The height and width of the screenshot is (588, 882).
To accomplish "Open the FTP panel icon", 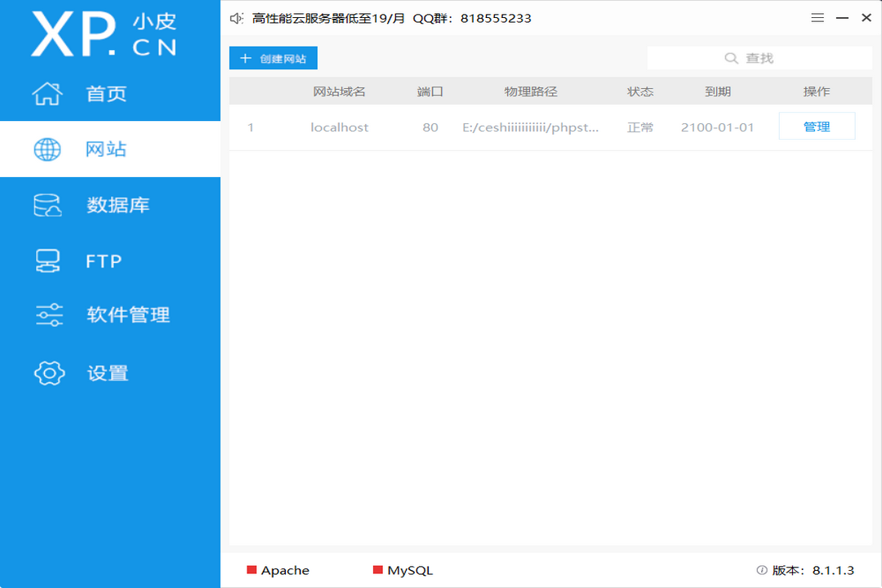I will coord(47,261).
